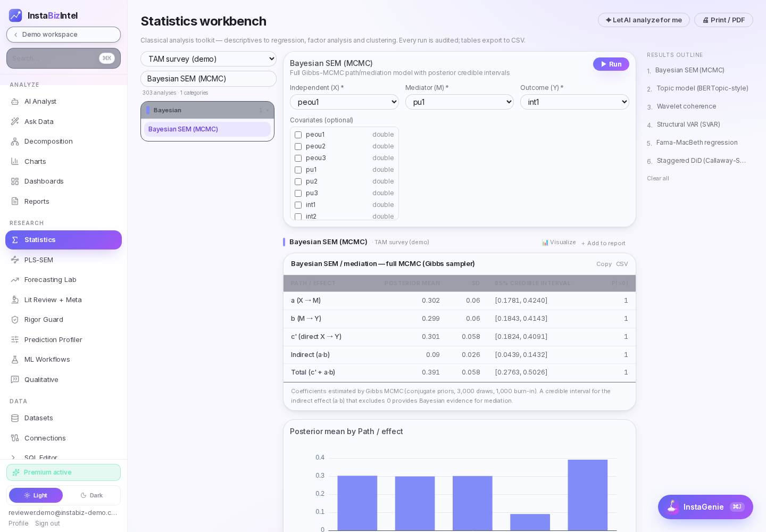The image size is (766, 532).
Task: Click the Reports document icon
Action: point(15,201)
